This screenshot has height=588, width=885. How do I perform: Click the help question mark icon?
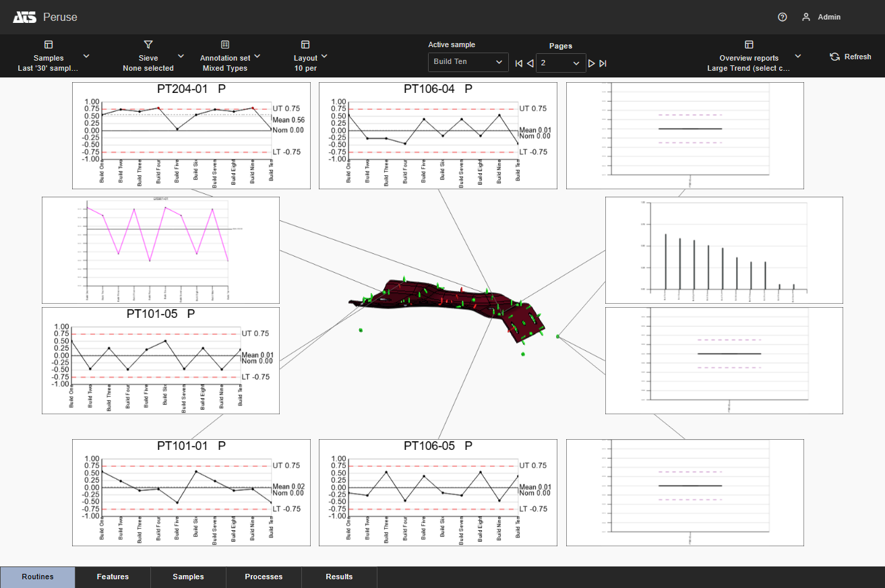782,18
